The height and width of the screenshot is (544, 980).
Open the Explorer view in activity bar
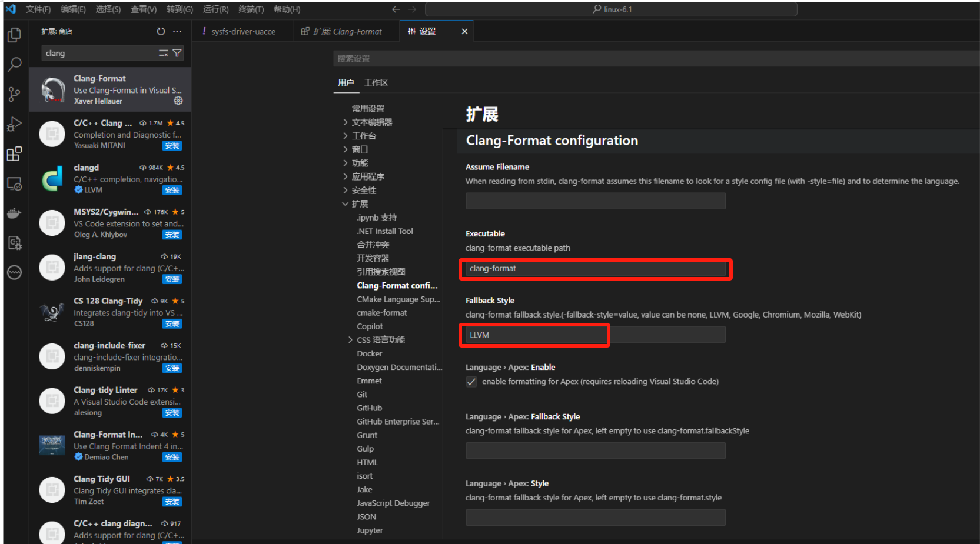point(14,35)
